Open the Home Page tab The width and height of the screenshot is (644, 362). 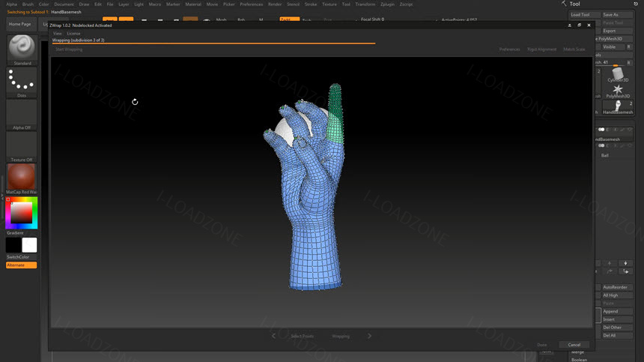(x=20, y=24)
